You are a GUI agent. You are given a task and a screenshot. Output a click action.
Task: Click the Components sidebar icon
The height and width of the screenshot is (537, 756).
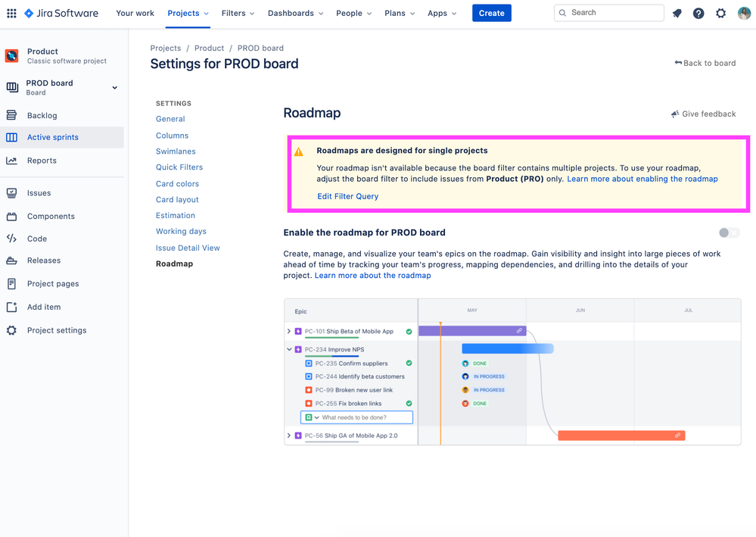[11, 216]
